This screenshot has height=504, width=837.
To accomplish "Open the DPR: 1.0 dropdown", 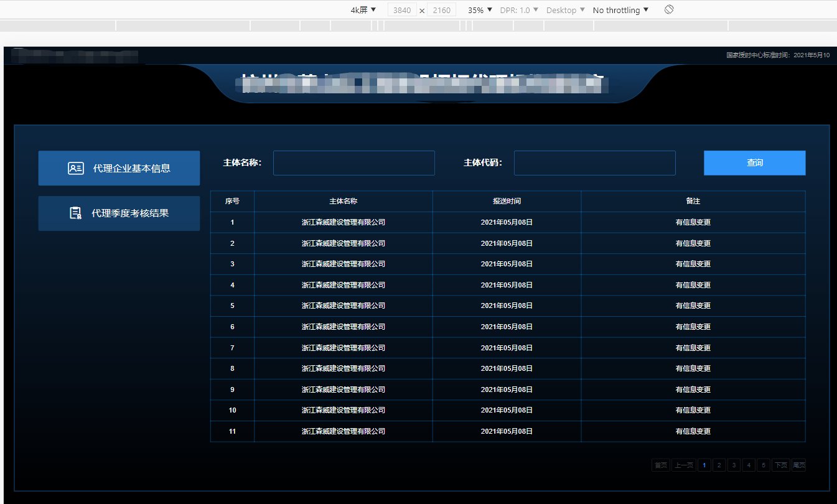I will click(x=519, y=10).
